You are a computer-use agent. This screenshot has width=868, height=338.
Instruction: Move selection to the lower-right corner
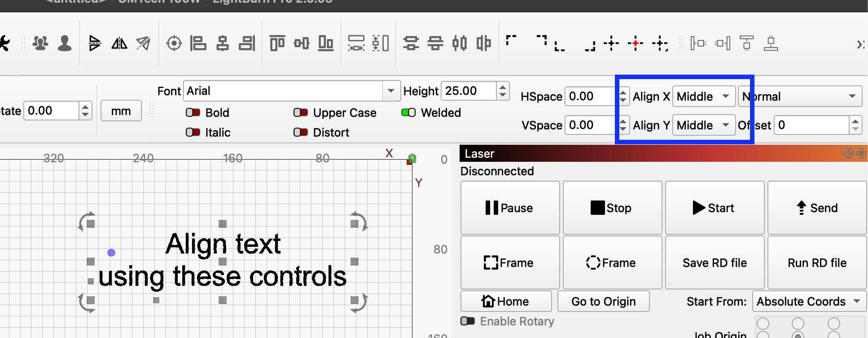click(x=590, y=46)
